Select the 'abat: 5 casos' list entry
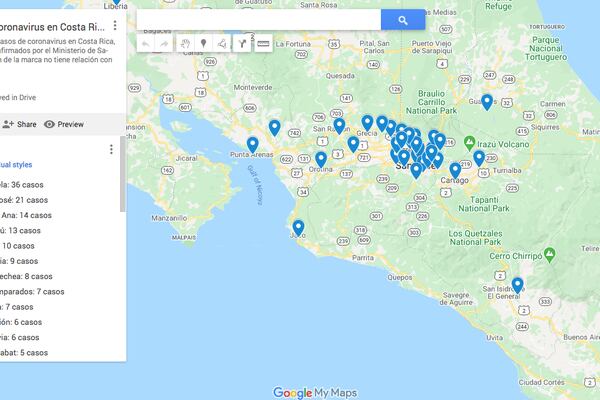 (x=24, y=353)
